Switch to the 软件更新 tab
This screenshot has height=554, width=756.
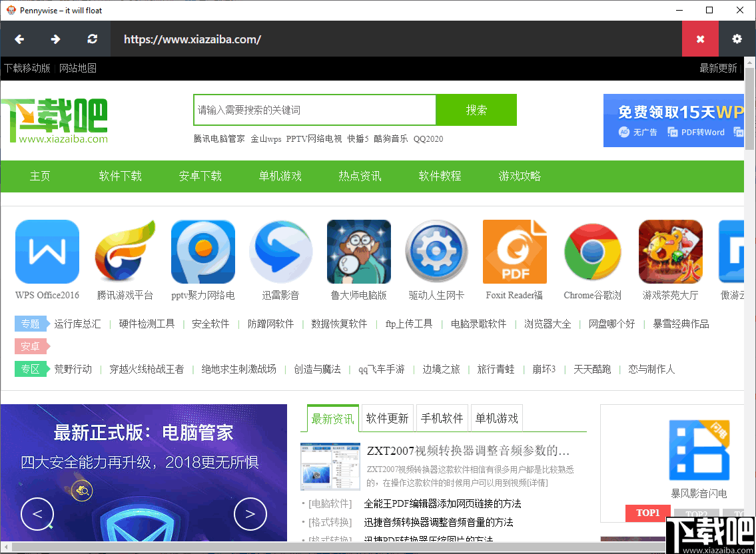click(387, 418)
